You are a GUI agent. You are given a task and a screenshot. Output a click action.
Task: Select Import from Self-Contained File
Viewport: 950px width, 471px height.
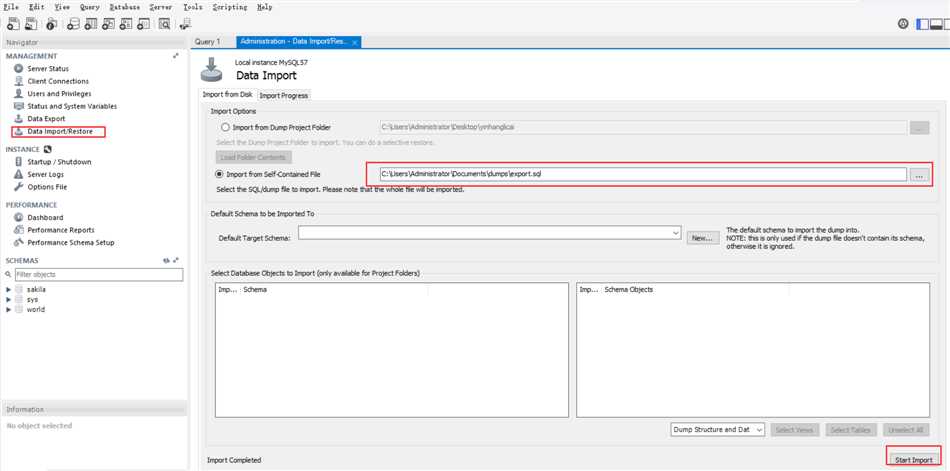[x=219, y=174]
